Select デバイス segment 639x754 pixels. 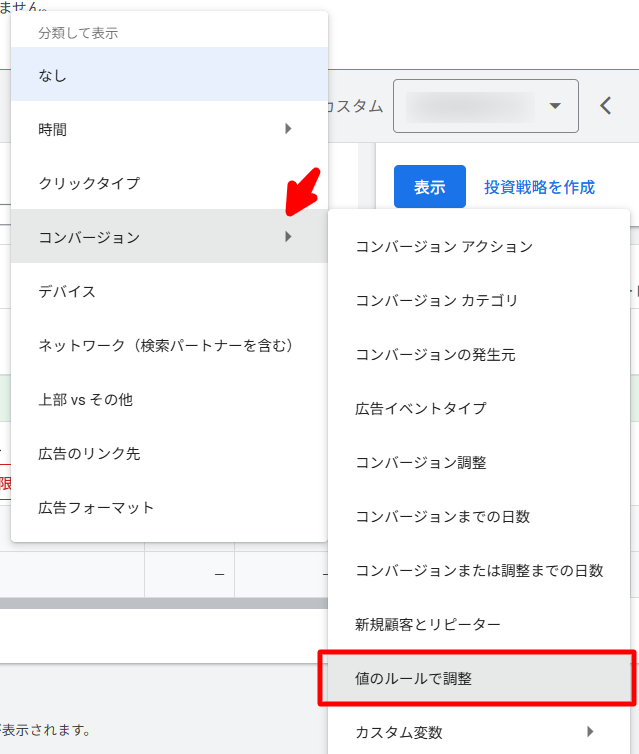(169, 290)
